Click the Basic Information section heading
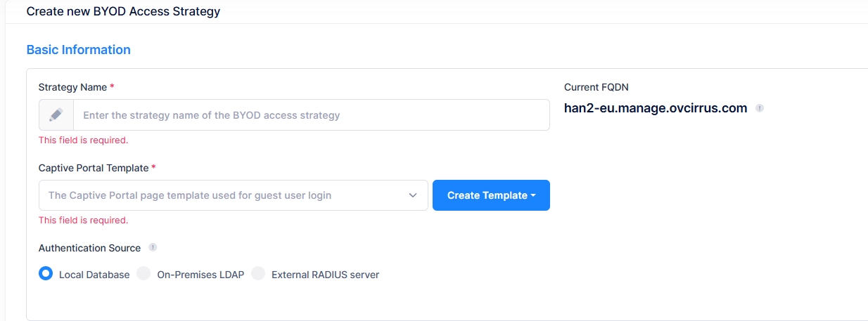Screen dimensions: 868x321 click(x=78, y=50)
